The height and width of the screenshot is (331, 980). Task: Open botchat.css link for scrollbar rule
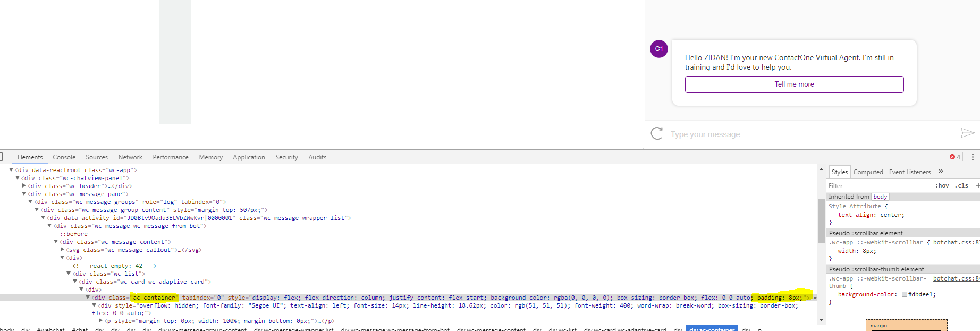click(x=957, y=242)
